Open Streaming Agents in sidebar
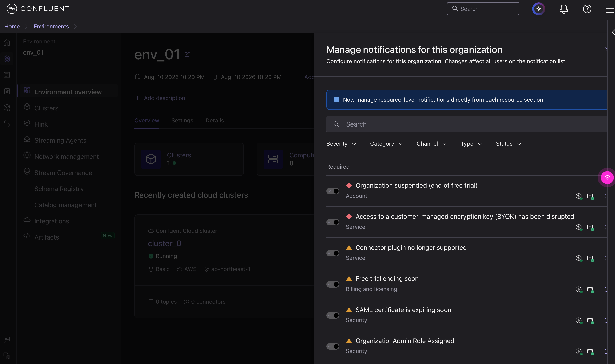615x364 pixels. pos(60,140)
